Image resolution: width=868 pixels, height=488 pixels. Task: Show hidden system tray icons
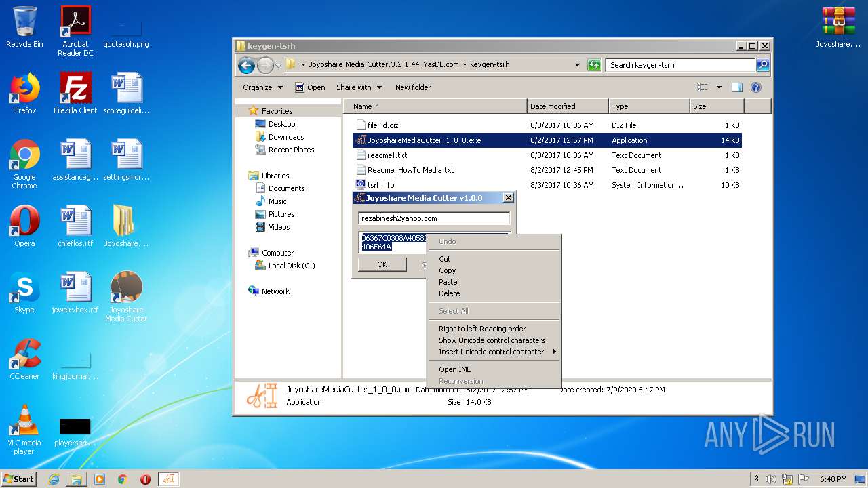click(756, 479)
